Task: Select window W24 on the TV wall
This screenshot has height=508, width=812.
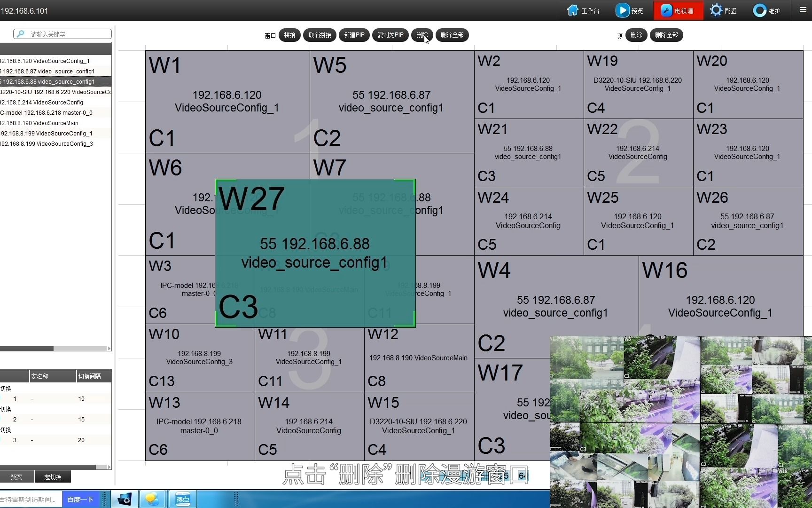Action: pos(529,222)
